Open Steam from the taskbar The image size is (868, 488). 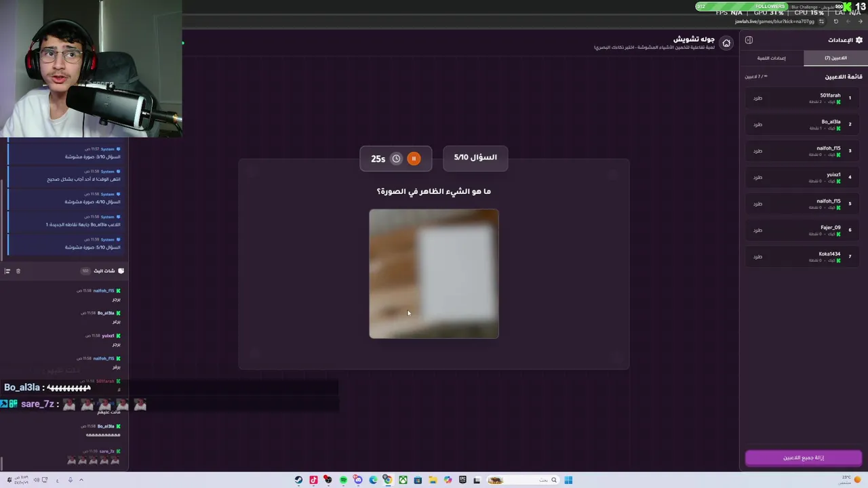(298, 480)
